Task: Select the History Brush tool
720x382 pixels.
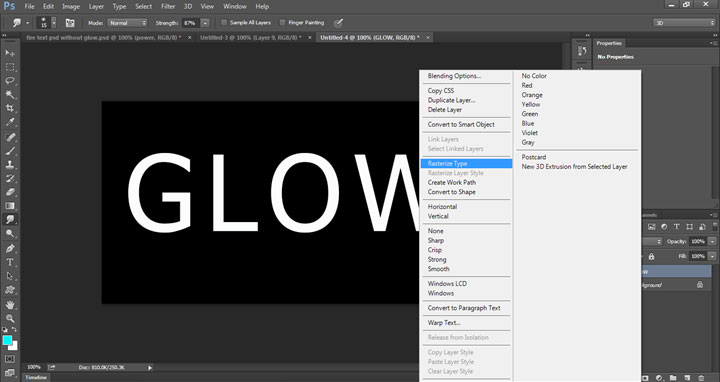Action: pyautogui.click(x=10, y=178)
